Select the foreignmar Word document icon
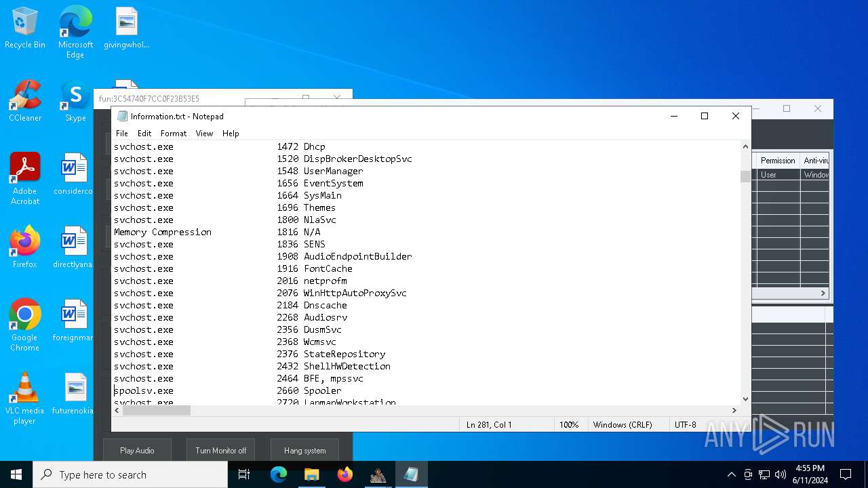 tap(73, 321)
